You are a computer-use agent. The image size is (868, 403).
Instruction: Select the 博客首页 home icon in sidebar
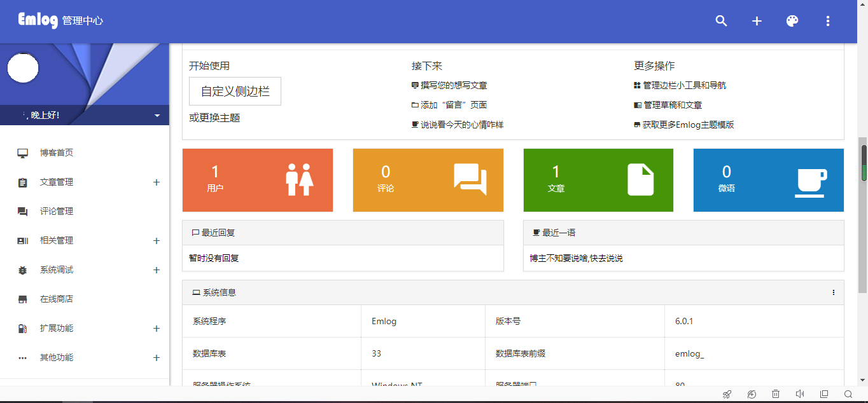[x=23, y=153]
